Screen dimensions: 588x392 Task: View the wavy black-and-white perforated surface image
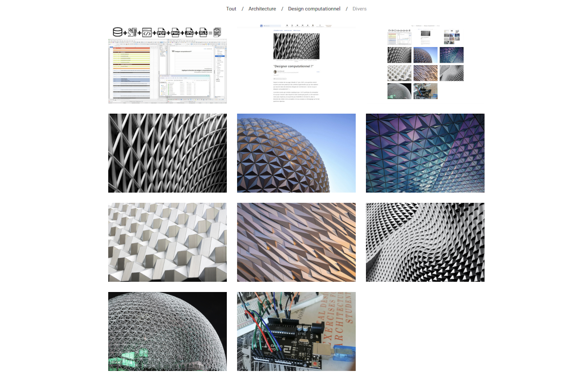click(425, 242)
